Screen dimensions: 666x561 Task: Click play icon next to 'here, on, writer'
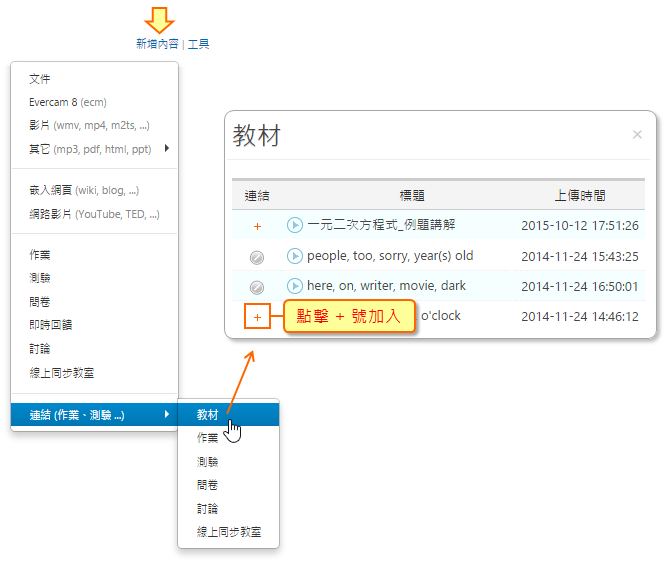[x=295, y=286]
